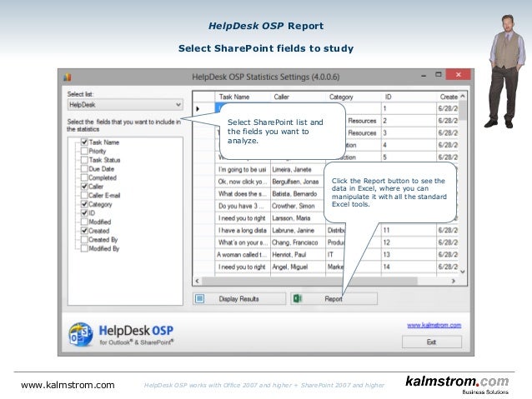Select the row pointer arrow of first row
This screenshot has width=532, height=399.
pos(198,109)
